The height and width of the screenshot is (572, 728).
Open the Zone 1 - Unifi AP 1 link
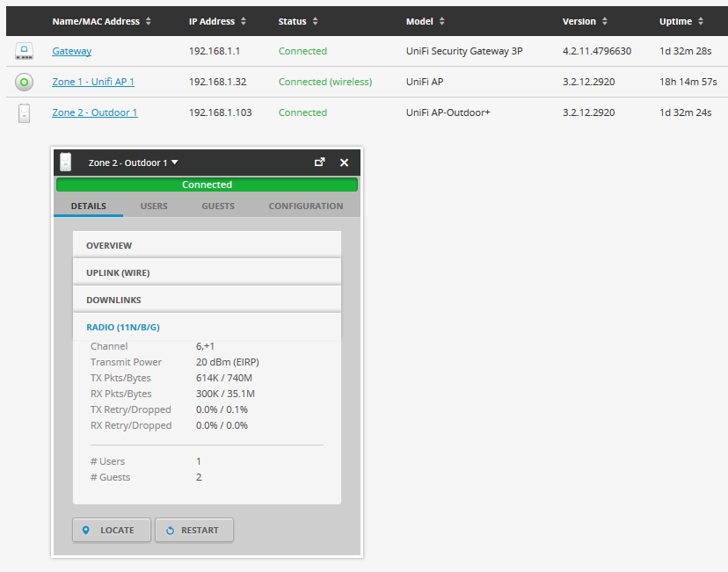[x=93, y=82]
